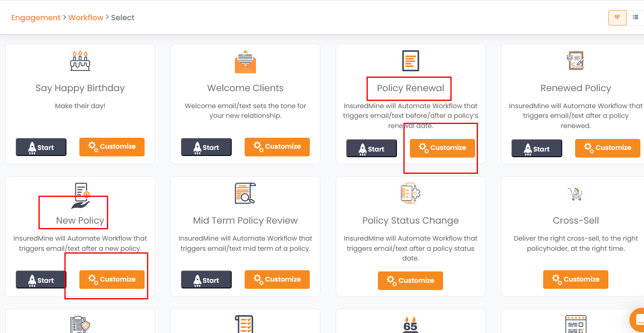
Task: Customize the Mid Term Policy Review workflow
Action: click(277, 280)
